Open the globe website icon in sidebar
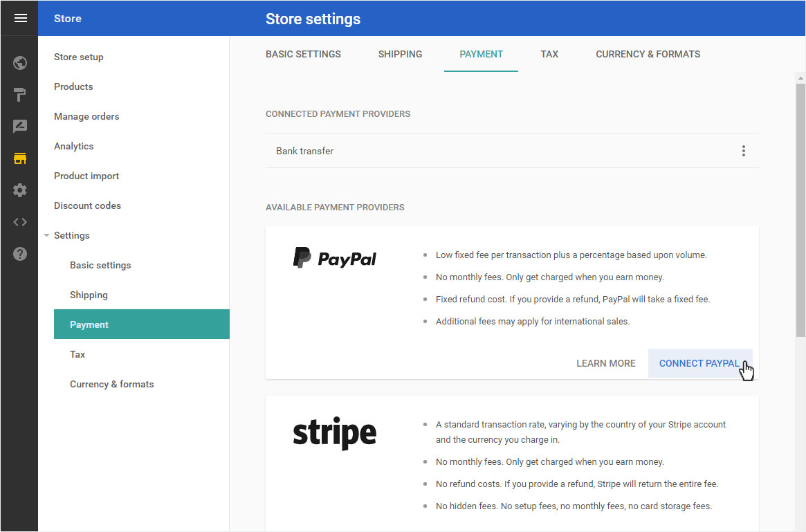806x532 pixels. tap(20, 63)
